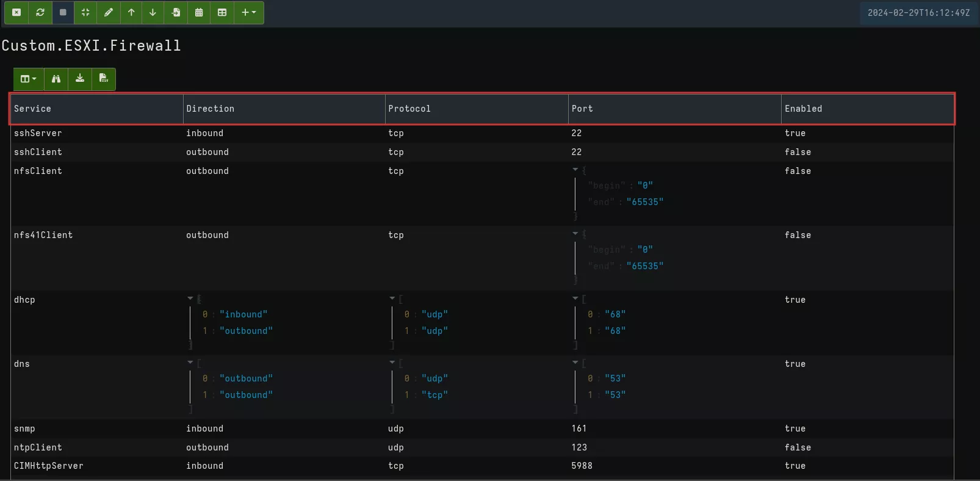The height and width of the screenshot is (481, 980).
Task: Click first "68" value in dhcp ports
Action: 616,314
